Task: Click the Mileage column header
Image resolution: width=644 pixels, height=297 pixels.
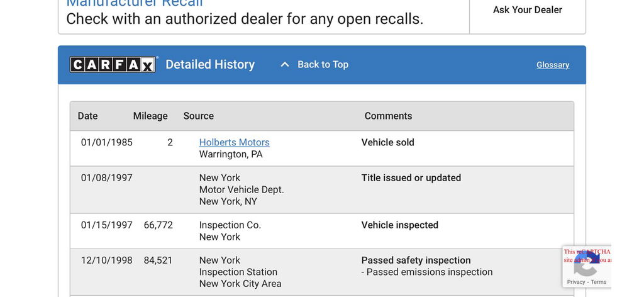Action: pyautogui.click(x=150, y=116)
